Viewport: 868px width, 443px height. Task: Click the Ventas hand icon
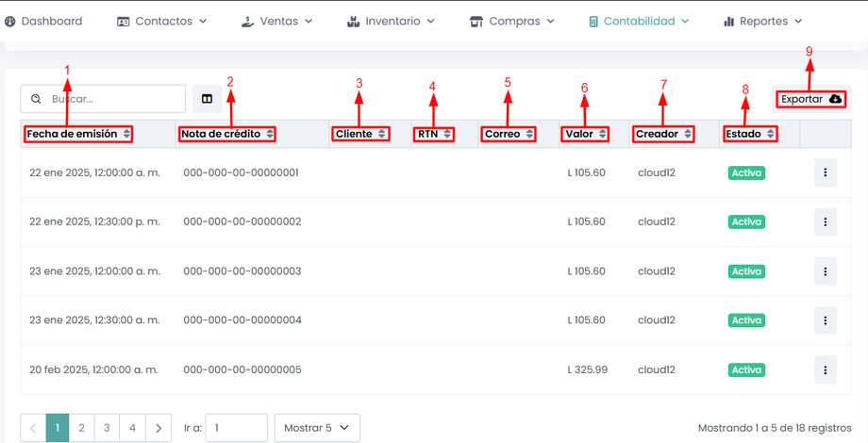(x=248, y=22)
